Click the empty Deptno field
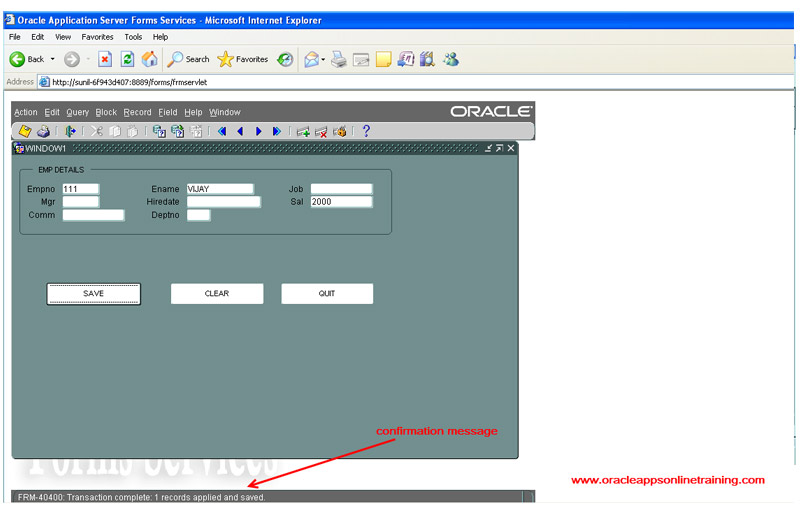The height and width of the screenshot is (510, 800). pyautogui.click(x=198, y=215)
